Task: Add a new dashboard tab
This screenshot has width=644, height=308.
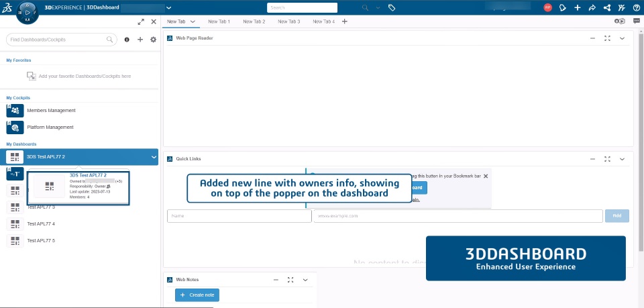Action: tap(345, 21)
